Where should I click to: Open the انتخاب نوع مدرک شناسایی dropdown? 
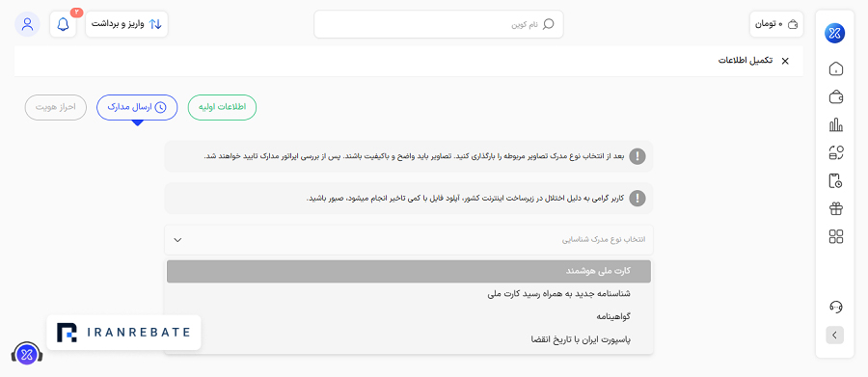(409, 240)
